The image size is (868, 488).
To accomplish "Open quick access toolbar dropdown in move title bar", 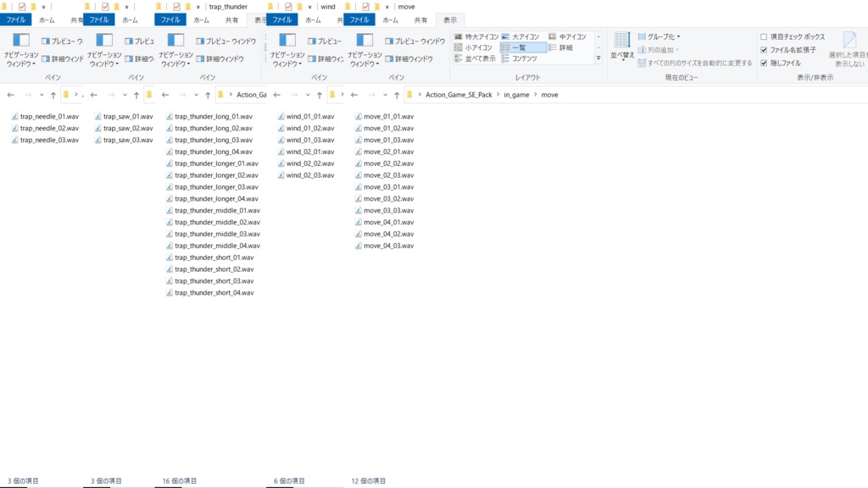I will click(x=387, y=7).
